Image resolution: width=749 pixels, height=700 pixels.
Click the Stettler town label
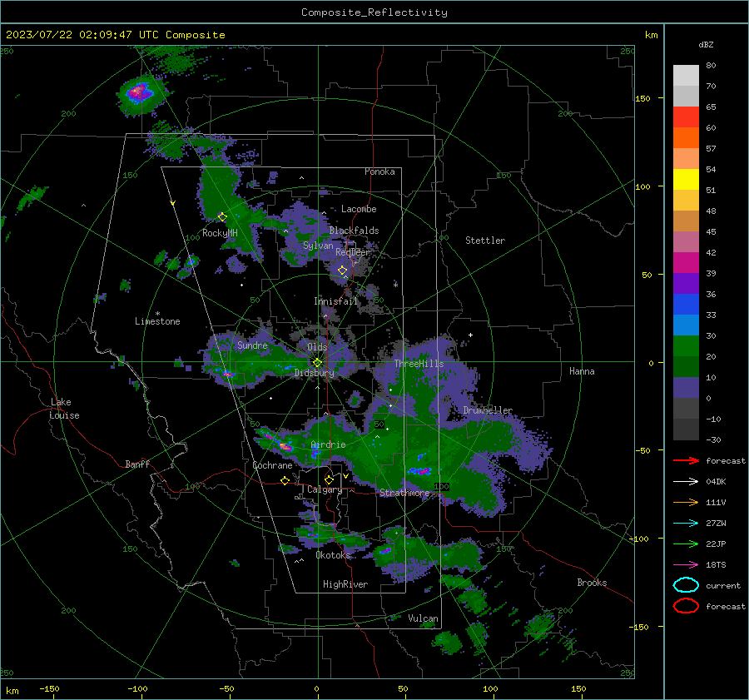pyautogui.click(x=485, y=241)
